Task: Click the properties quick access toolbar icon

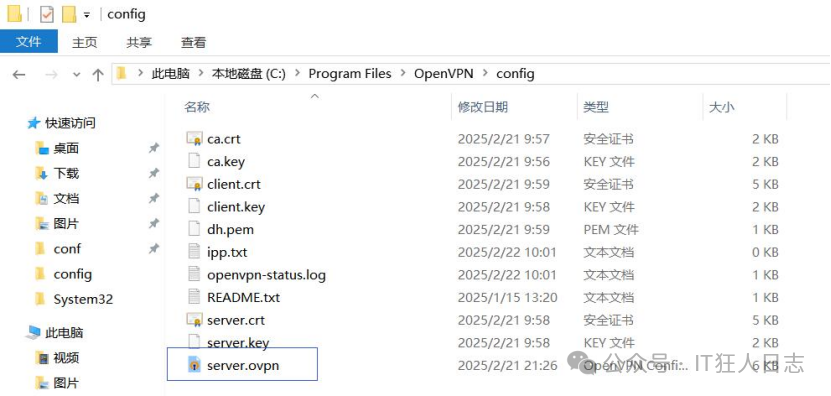Action: (47, 14)
